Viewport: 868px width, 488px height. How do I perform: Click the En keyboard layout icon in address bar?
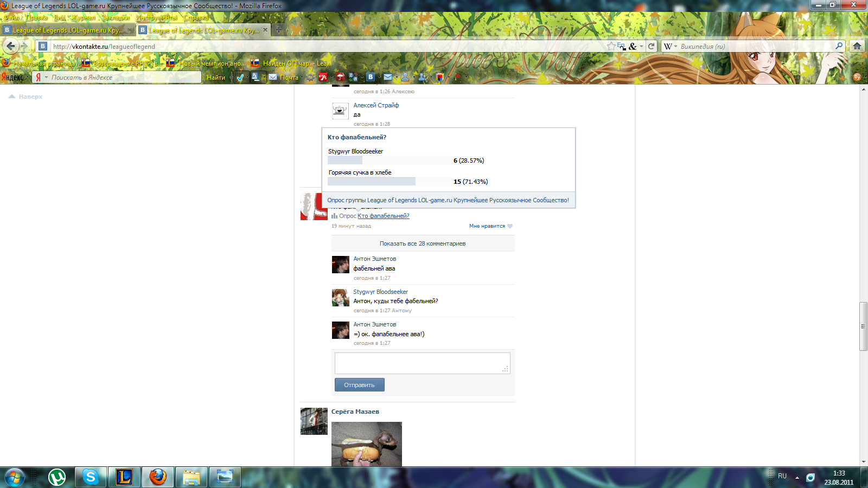click(622, 46)
